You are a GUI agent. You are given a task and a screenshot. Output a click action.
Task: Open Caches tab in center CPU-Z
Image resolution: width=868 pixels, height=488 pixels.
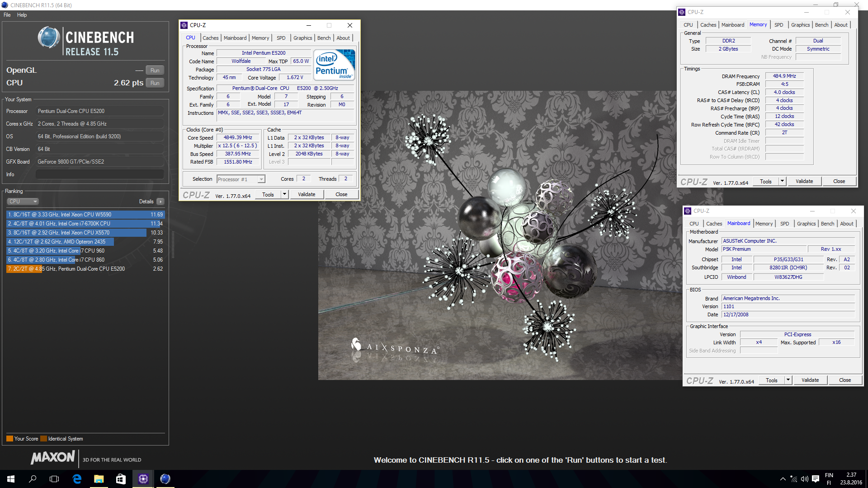(210, 38)
